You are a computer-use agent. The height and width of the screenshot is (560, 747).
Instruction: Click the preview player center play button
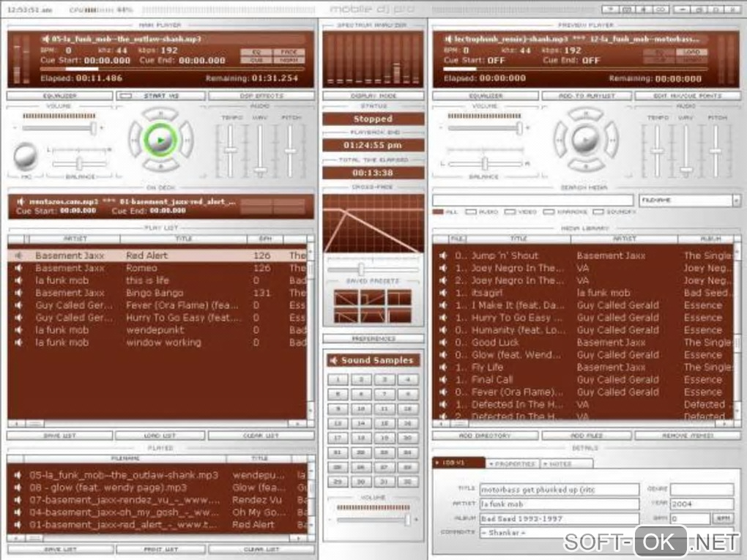585,141
